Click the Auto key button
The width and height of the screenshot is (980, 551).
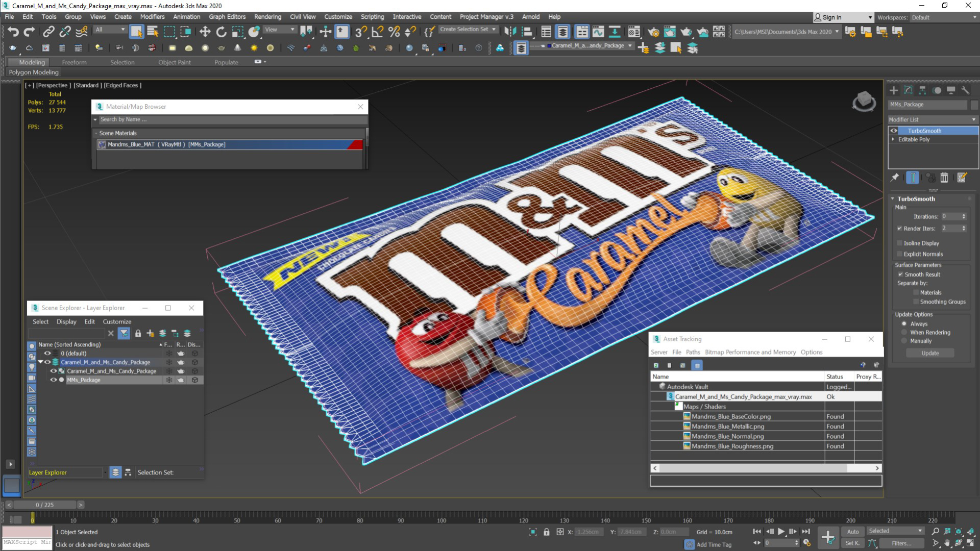click(x=853, y=532)
